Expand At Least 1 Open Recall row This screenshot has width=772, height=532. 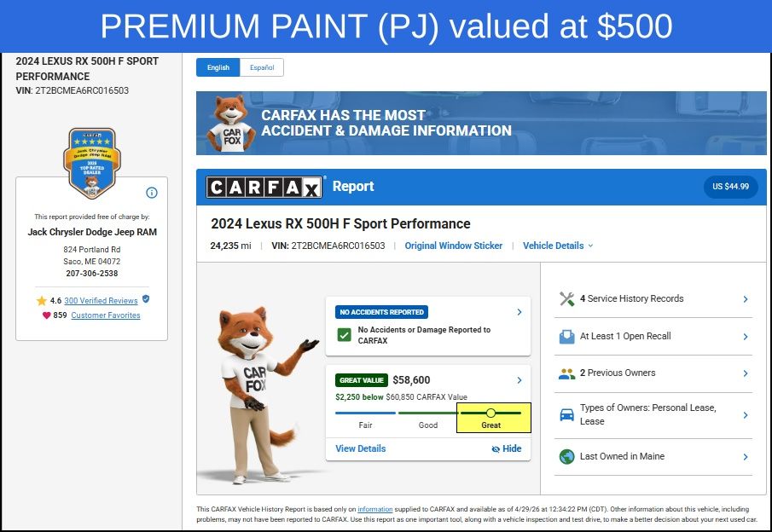click(653, 336)
